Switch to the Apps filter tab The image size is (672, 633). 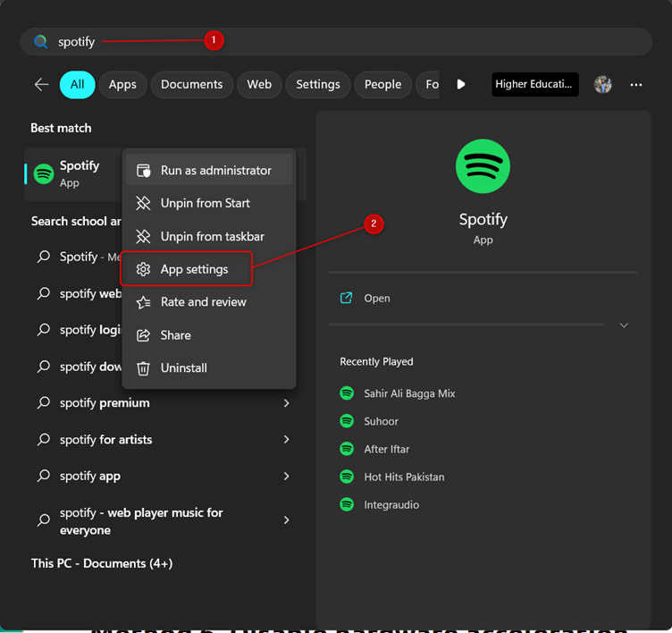tap(122, 84)
